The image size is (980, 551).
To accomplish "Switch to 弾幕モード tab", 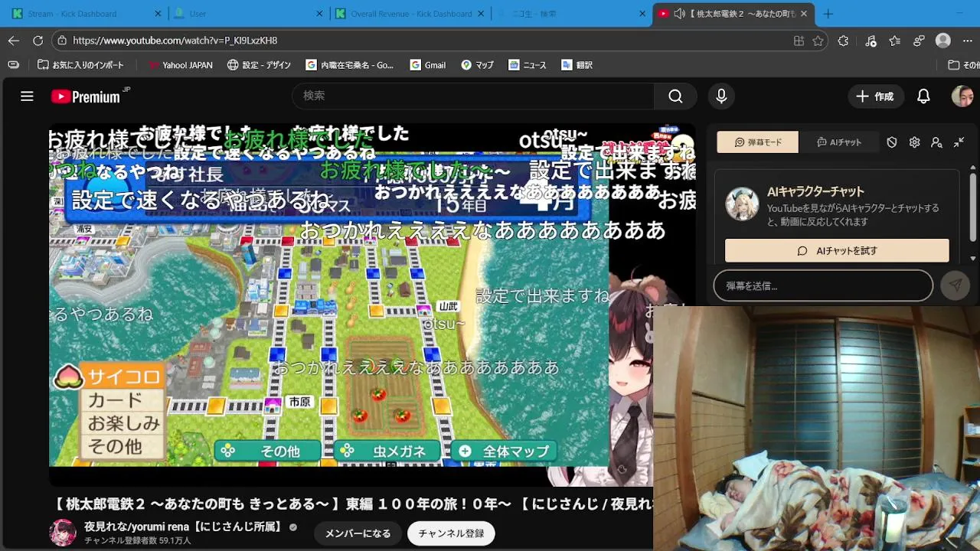I will pyautogui.click(x=758, y=142).
